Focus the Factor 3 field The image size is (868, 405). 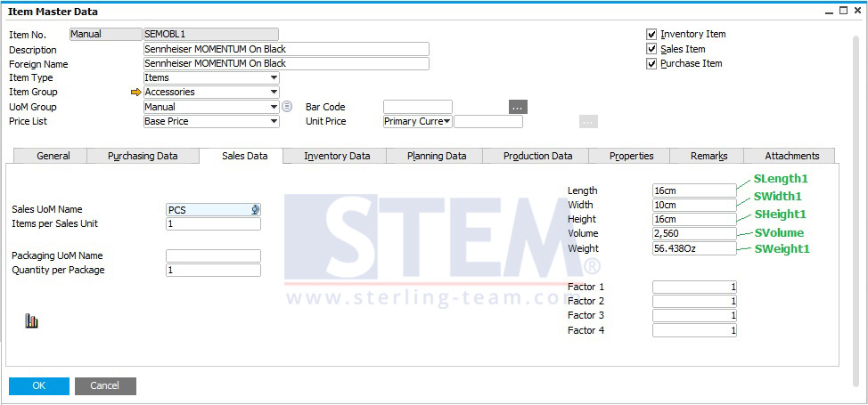pos(695,316)
